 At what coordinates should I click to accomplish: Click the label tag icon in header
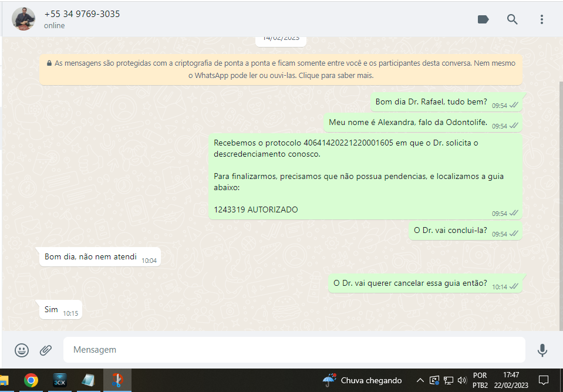coord(483,19)
